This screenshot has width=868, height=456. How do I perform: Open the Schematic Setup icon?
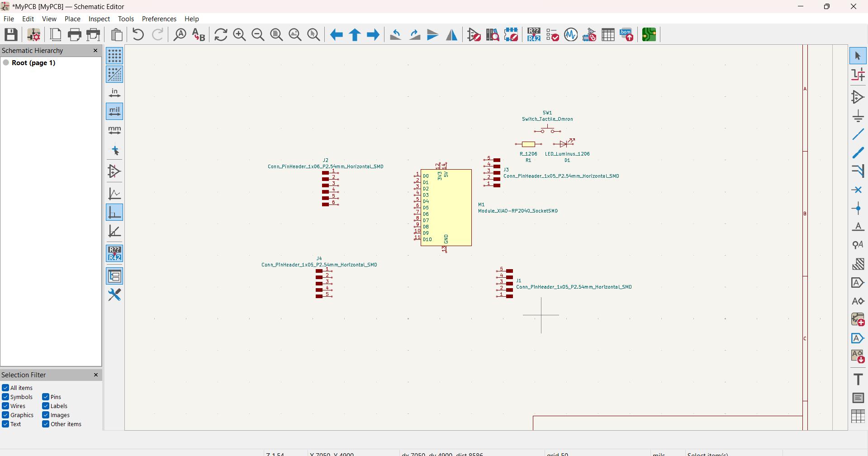tap(33, 35)
